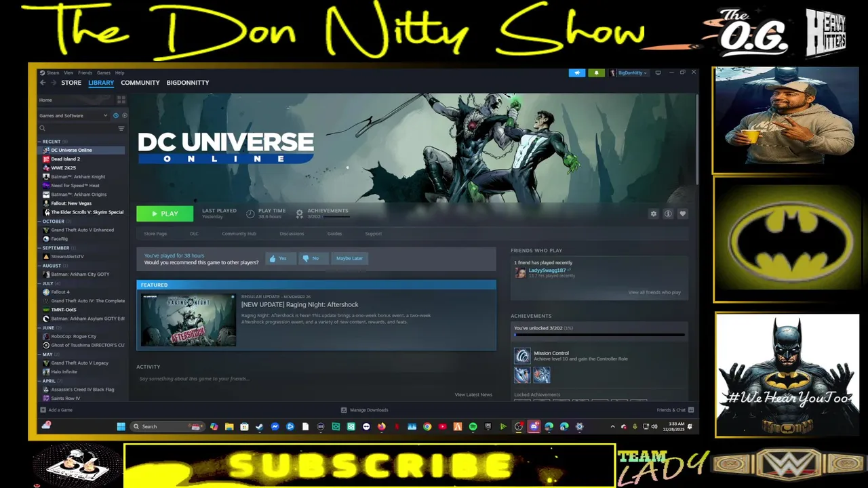This screenshot has height=488, width=868.
Task: Open the library grid view icon beside Home
Action: 121,100
